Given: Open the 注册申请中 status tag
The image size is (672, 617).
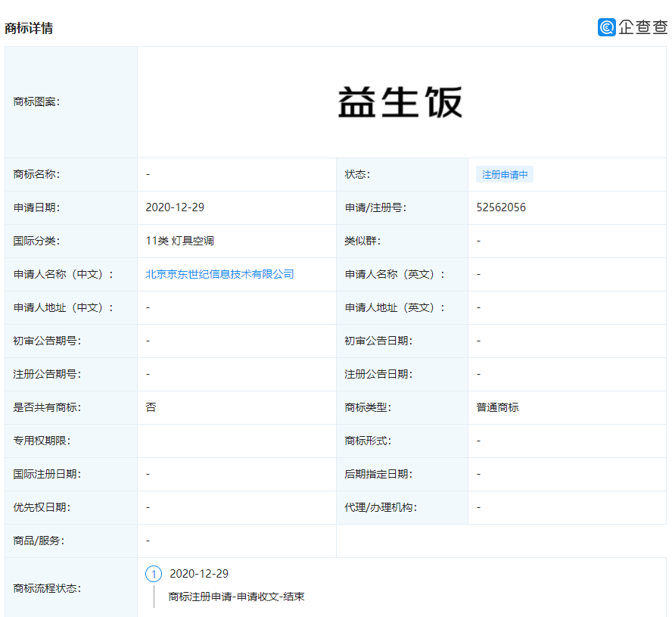Looking at the screenshot, I should coord(504,174).
